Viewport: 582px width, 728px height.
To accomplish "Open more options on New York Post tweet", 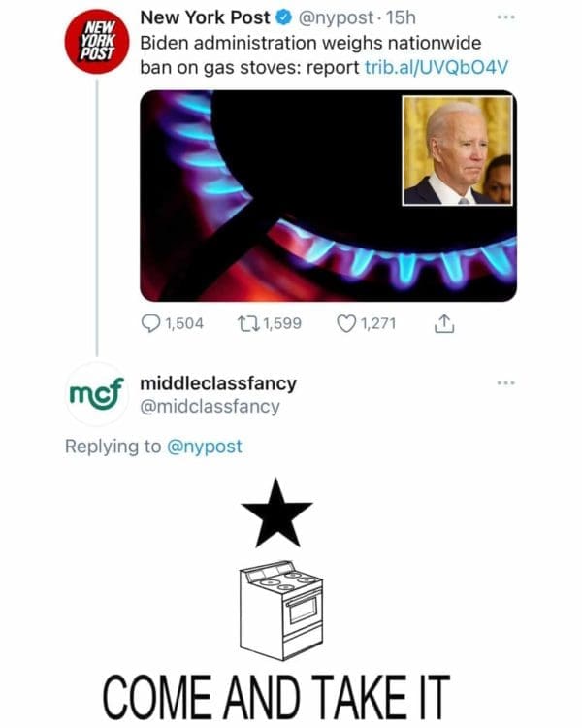I will tap(504, 18).
